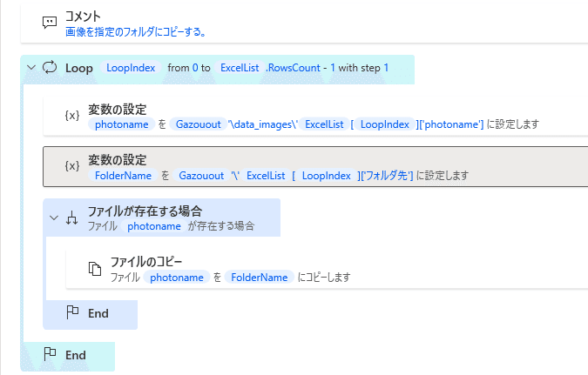
Task: Click the branch icon of file exists condition
Action: click(71, 218)
